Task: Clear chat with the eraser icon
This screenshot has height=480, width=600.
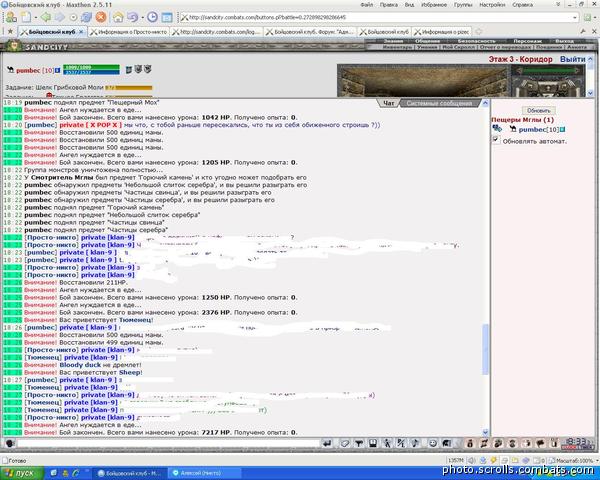Action: 345,443
